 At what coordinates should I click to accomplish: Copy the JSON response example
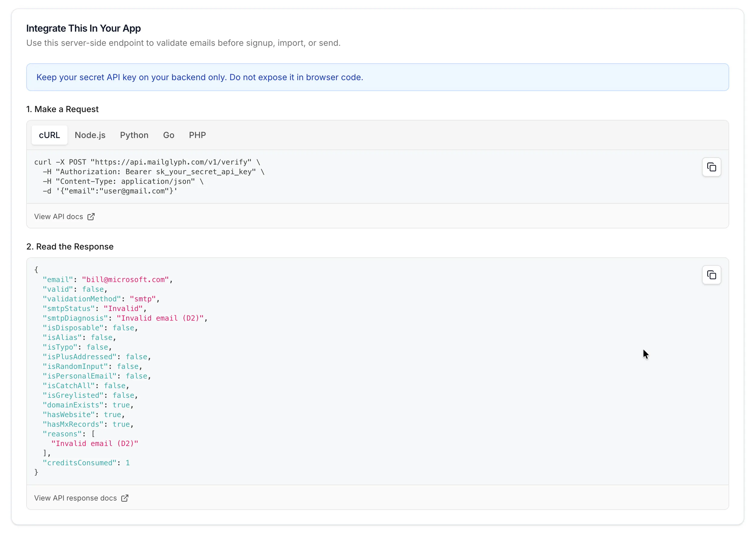711,275
